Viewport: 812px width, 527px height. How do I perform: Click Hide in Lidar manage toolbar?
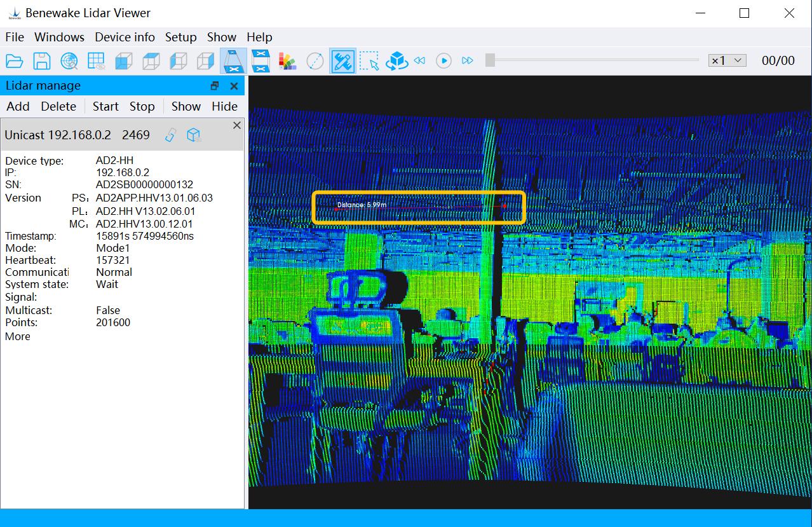pos(225,107)
